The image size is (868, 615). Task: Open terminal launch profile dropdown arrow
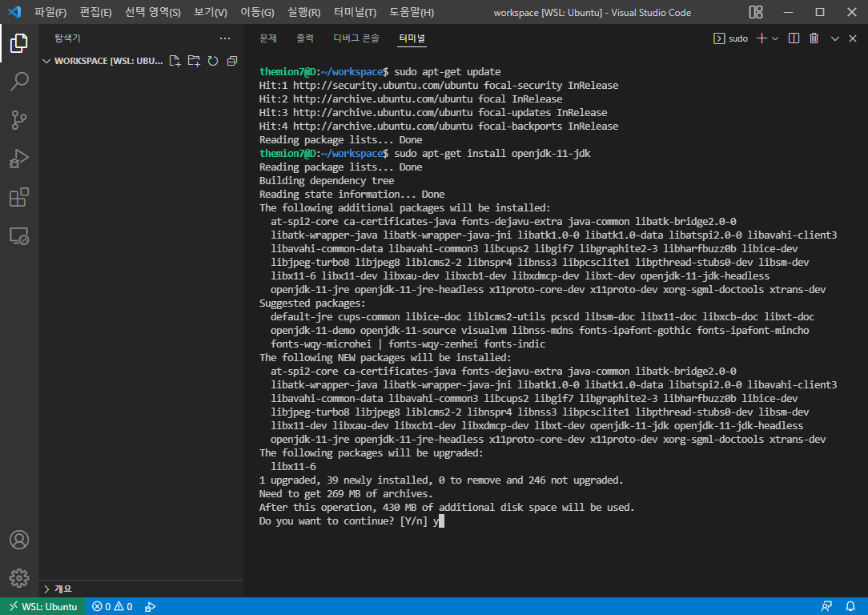(x=775, y=38)
